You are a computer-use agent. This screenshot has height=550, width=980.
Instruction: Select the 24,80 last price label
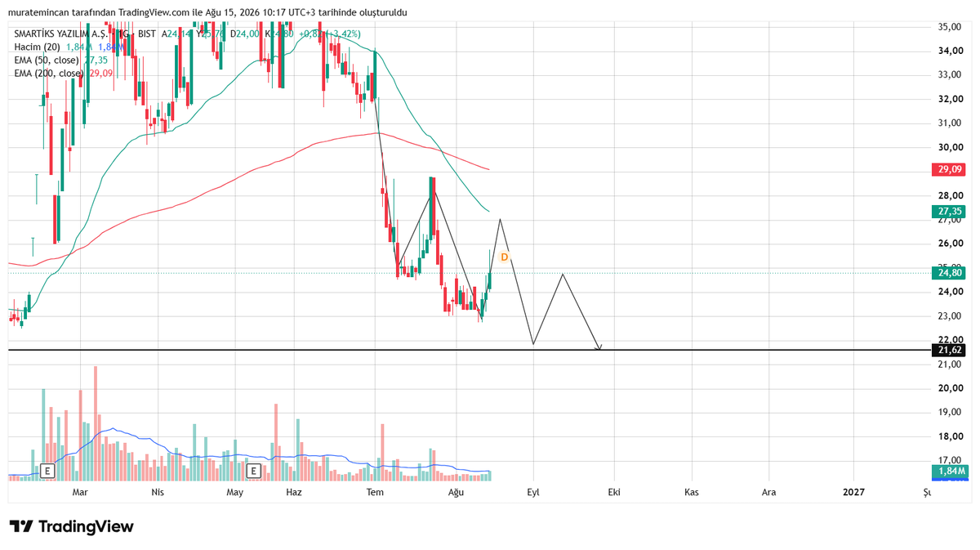(x=948, y=275)
